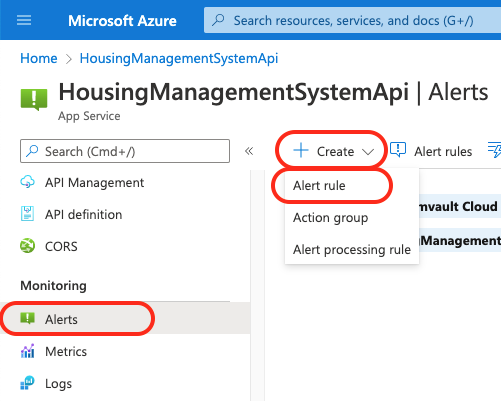The height and width of the screenshot is (401, 501).
Task: Click the API definition document icon
Action: 27,214
